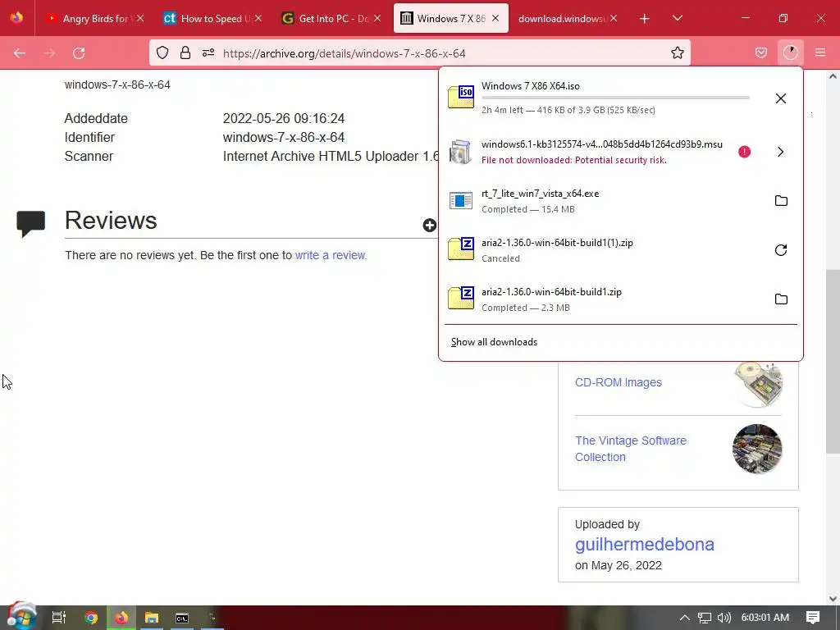Open the network status tray icon
840x630 pixels.
coord(705,618)
